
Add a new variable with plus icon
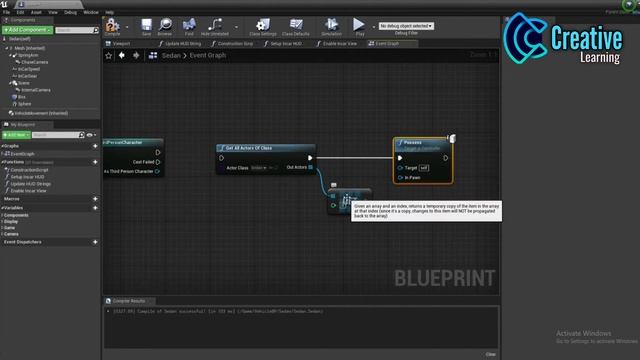click(95, 208)
